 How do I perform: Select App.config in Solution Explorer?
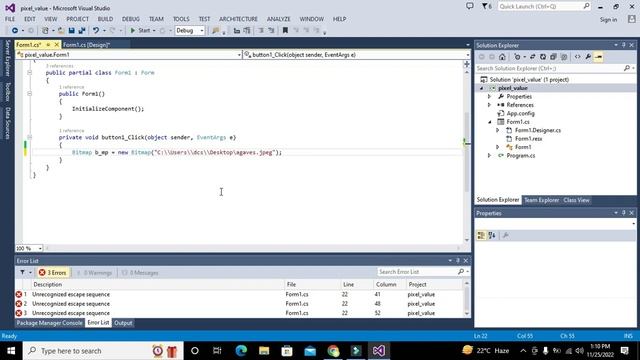pyautogui.click(x=520, y=113)
